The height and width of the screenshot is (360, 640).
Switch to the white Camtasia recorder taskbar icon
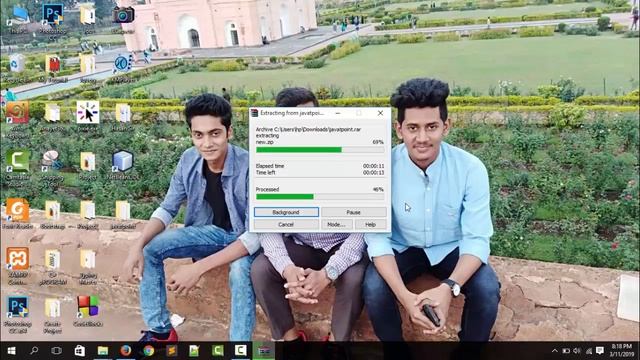coord(240,351)
